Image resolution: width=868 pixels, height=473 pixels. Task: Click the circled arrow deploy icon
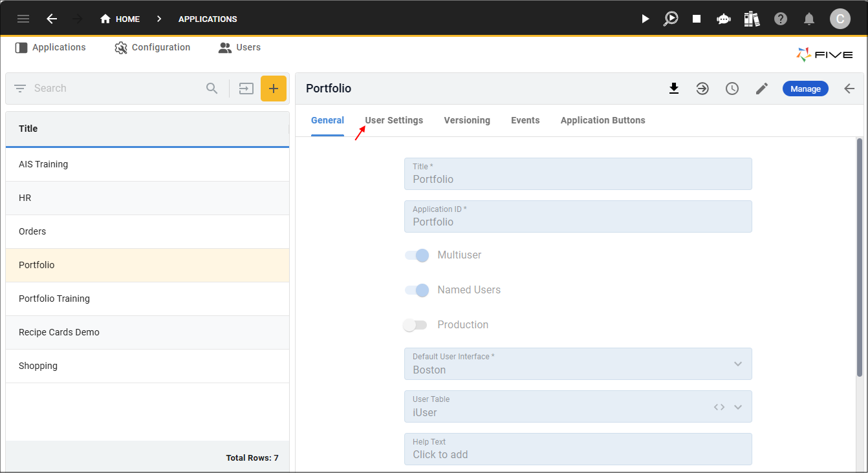[x=702, y=89]
